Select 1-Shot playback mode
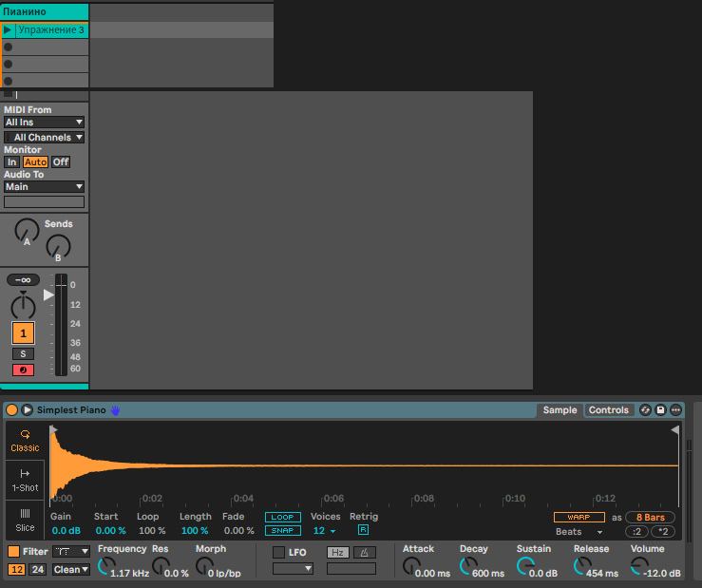This screenshot has width=702, height=588. pos(25,480)
